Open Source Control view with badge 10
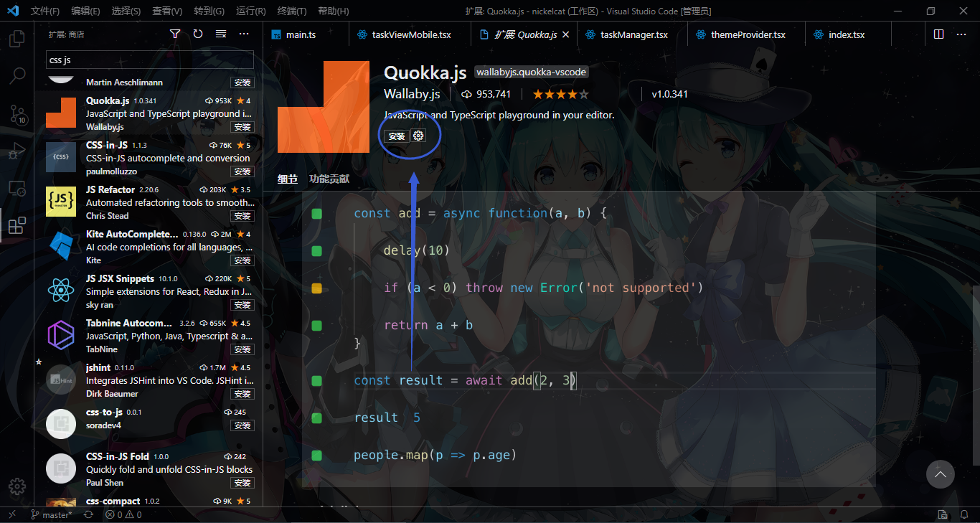 tap(17, 113)
